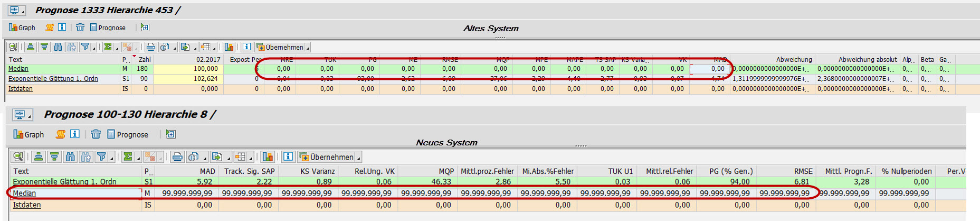This screenshot has height=221, width=980.
Task: Click Details magnifier icon in Prognose 1333 toolbar
Action: point(12,47)
